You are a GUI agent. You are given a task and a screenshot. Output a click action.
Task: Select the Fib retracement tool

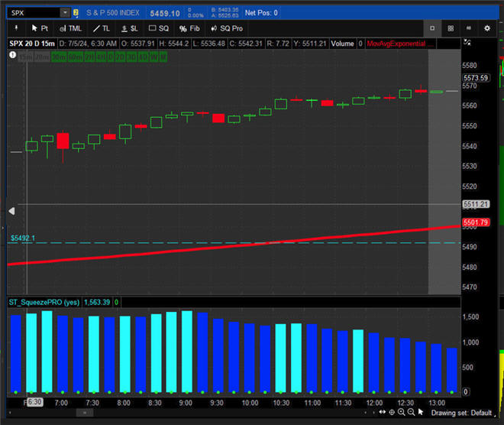[188, 28]
